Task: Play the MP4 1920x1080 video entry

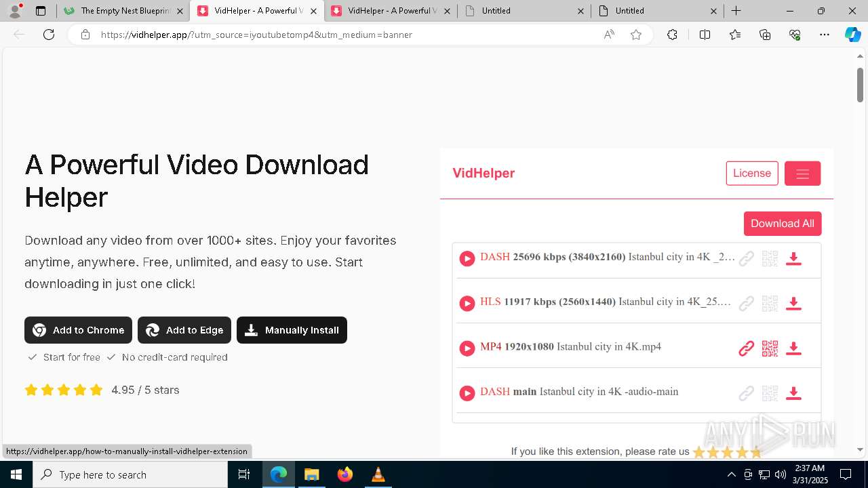Action: 467,348
